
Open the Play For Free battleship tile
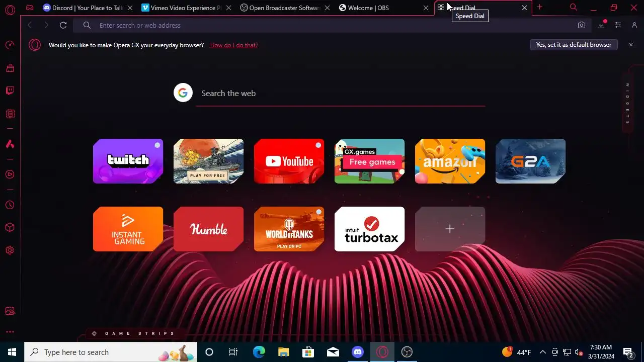(208, 161)
